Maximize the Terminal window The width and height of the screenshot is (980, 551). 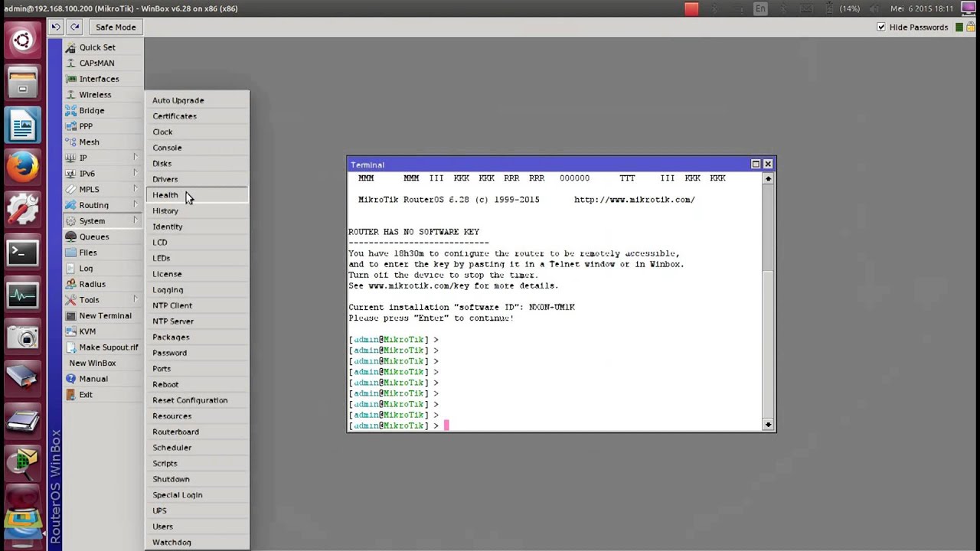tap(756, 164)
